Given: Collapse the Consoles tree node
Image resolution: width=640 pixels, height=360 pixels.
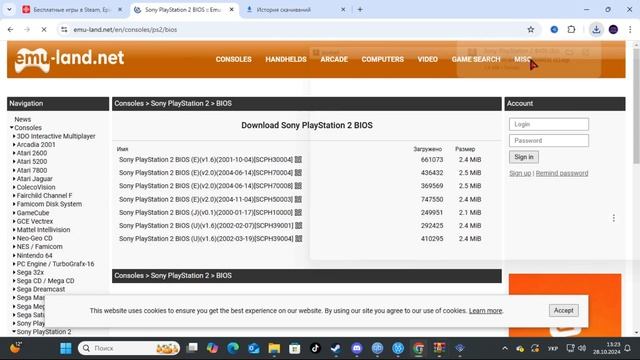Looking at the screenshot, I should pos(12,128).
